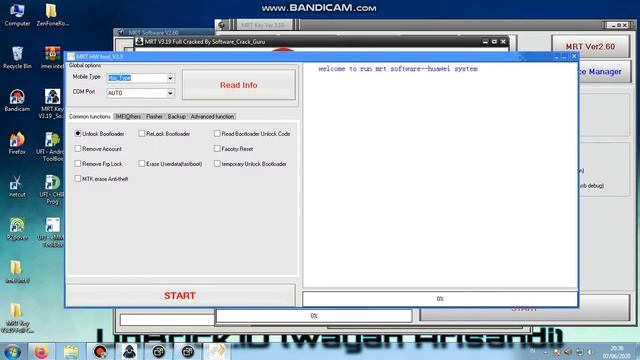Switch to MRT hacker icon in taskbar
This screenshot has height=360, width=640.
[129, 352]
